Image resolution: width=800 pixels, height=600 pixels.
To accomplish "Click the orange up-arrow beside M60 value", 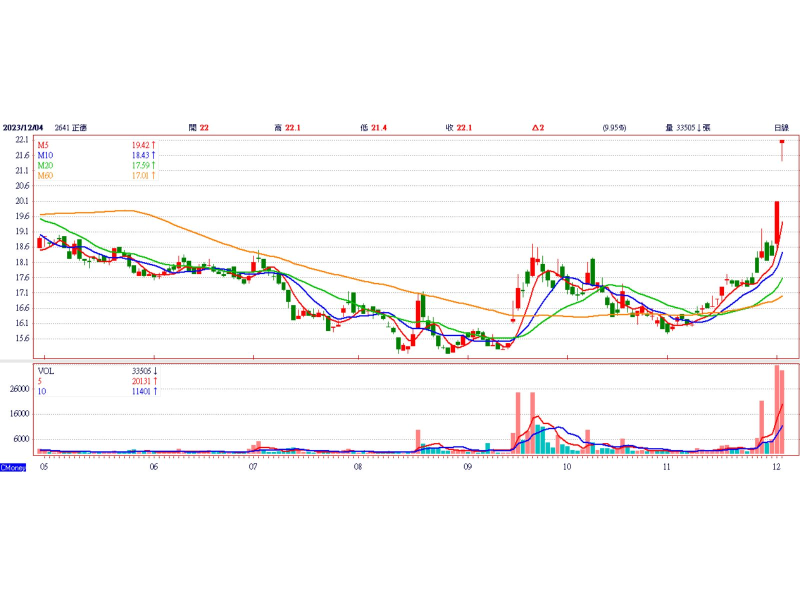I will tap(155, 176).
